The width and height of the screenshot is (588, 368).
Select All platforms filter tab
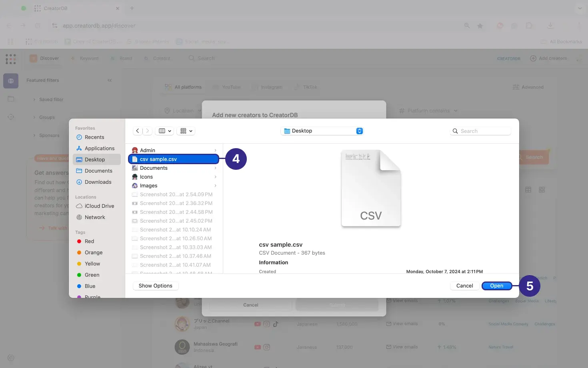[x=183, y=87]
